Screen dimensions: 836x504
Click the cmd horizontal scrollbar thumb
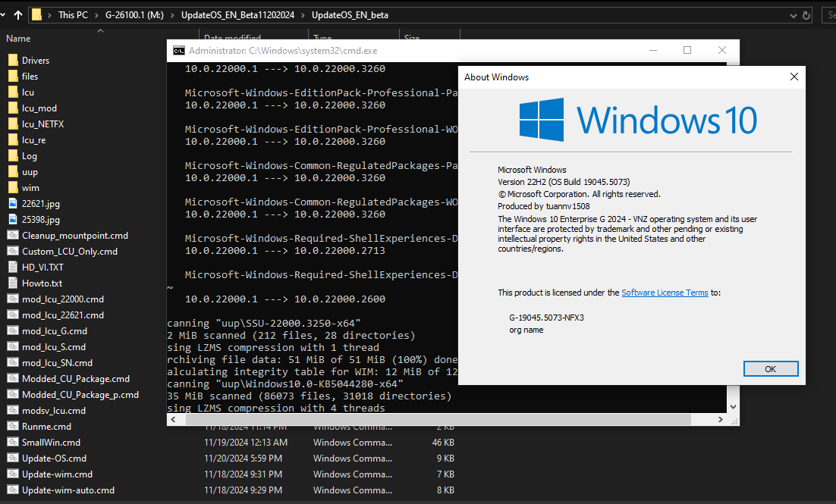(438, 420)
